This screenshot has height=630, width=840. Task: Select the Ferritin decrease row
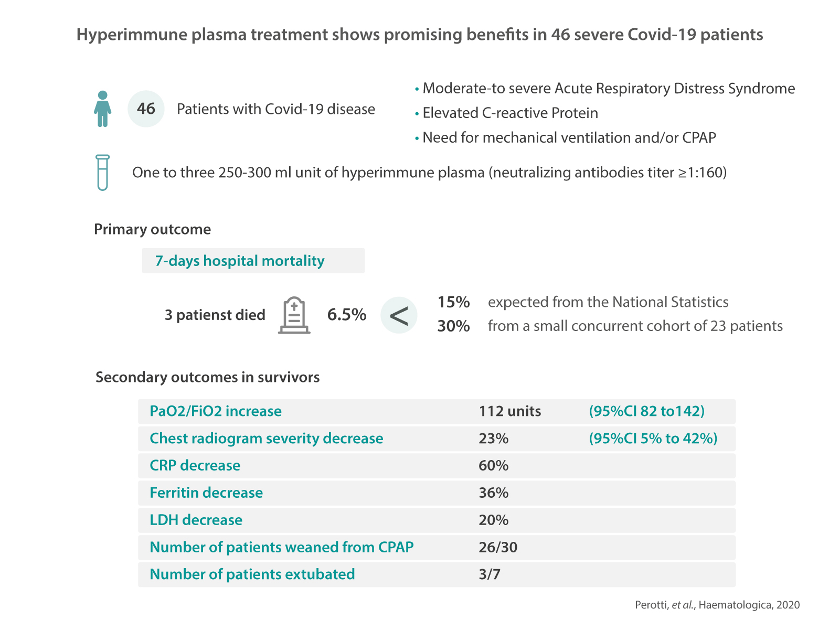(206, 493)
